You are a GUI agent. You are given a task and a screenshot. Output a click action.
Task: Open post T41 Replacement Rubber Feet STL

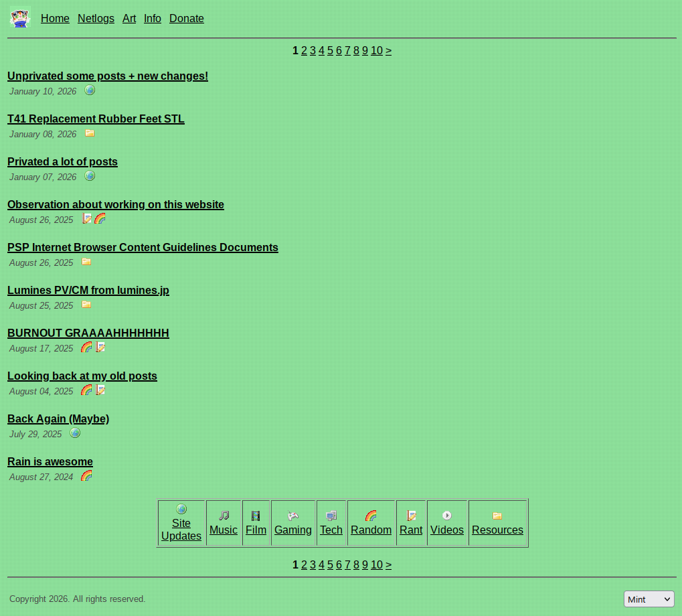coord(96,119)
